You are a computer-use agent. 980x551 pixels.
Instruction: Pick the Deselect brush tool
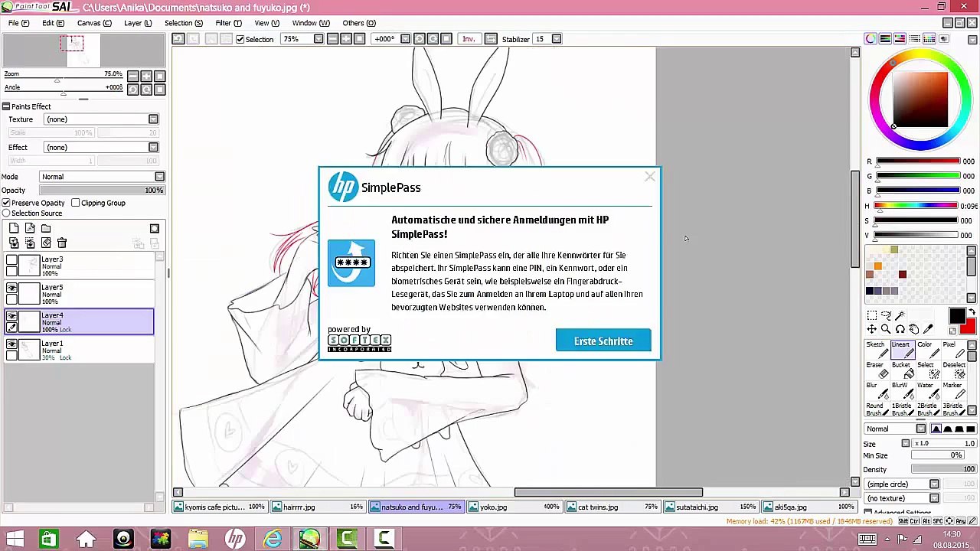point(952,370)
